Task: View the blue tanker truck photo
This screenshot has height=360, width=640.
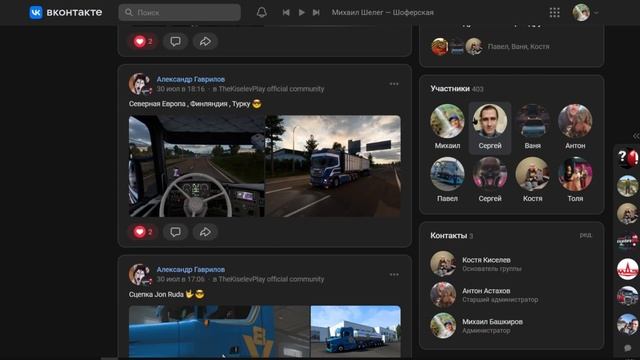Action: pyautogui.click(x=356, y=331)
